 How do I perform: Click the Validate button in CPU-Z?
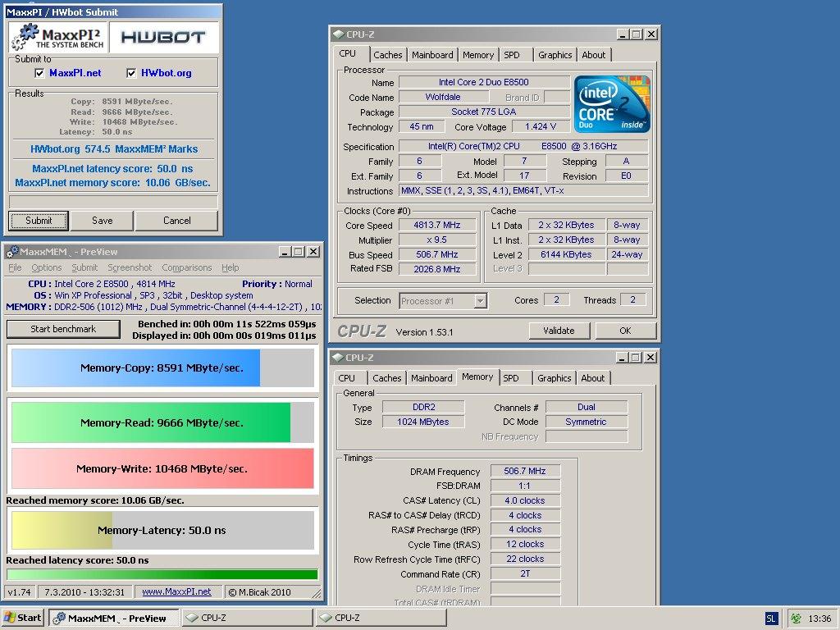tap(559, 331)
